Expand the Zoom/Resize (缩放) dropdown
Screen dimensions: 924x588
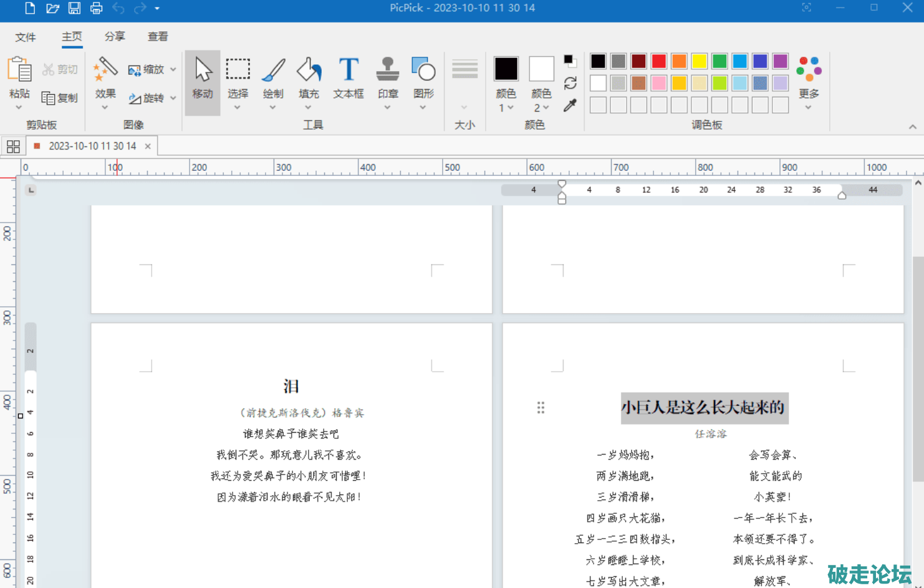point(173,70)
